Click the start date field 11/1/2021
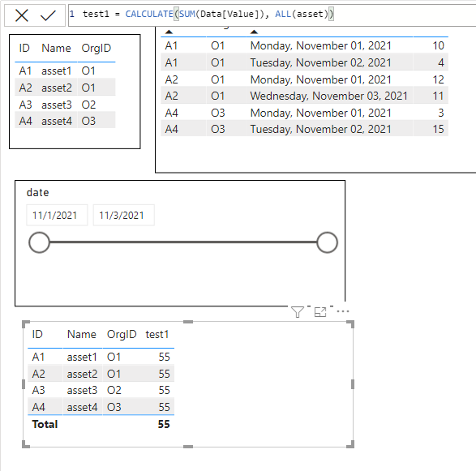This screenshot has width=476, height=471. click(57, 215)
